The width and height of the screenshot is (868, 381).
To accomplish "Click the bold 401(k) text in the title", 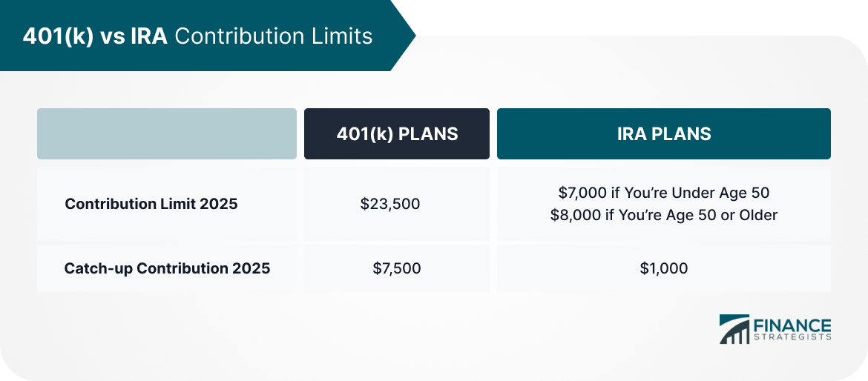I will point(57,36).
